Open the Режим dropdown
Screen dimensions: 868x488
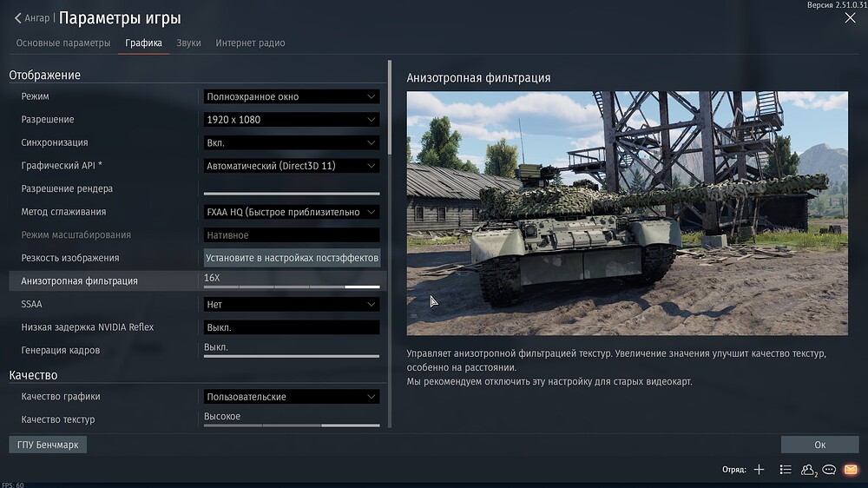point(291,96)
